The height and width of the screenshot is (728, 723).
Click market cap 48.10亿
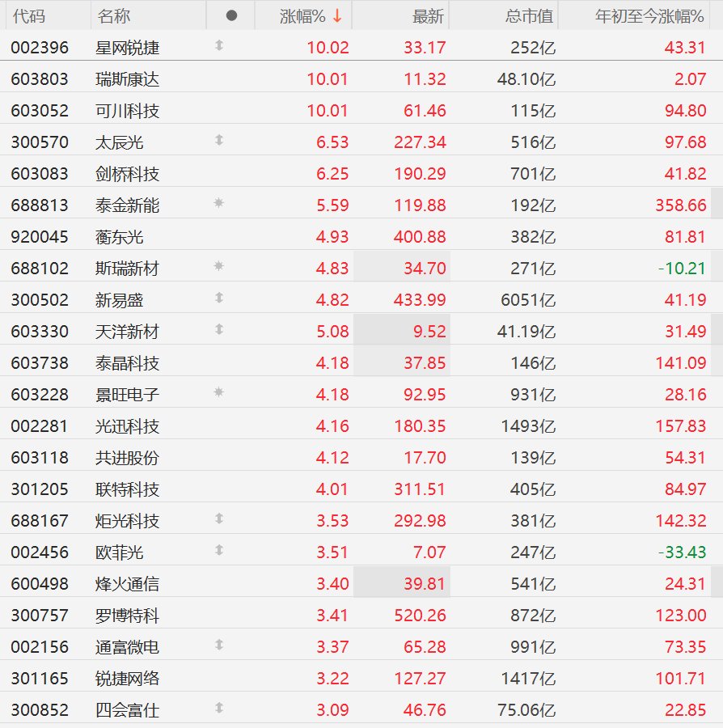pos(526,79)
